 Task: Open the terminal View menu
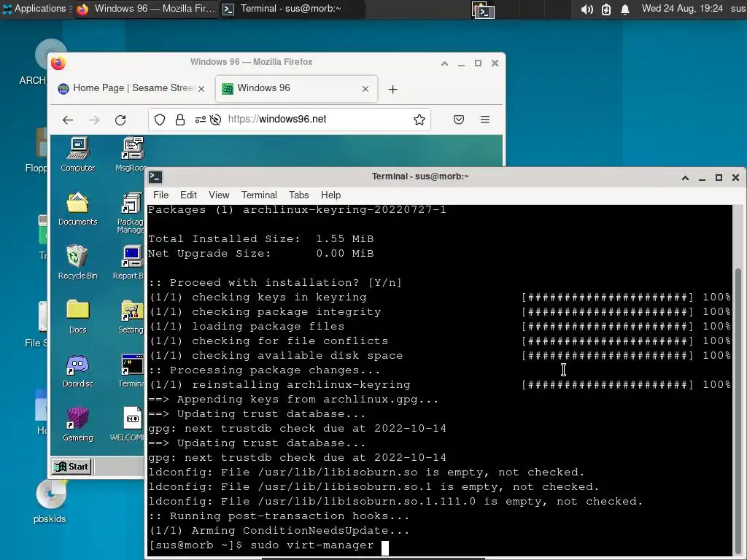coord(219,195)
